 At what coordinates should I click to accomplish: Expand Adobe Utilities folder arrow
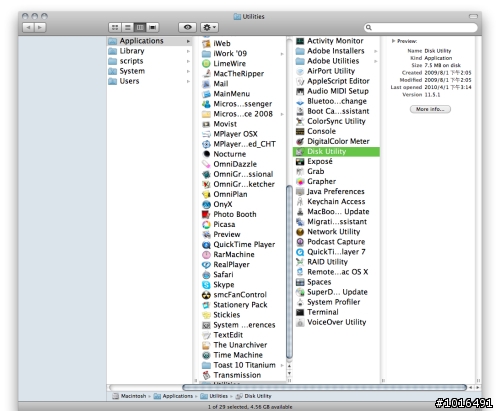point(376,61)
